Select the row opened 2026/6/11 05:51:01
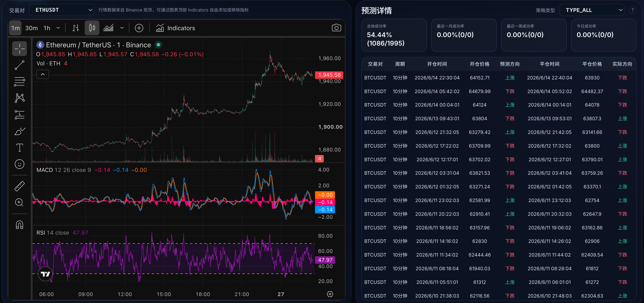The height and width of the screenshot is (303, 644). (499, 282)
